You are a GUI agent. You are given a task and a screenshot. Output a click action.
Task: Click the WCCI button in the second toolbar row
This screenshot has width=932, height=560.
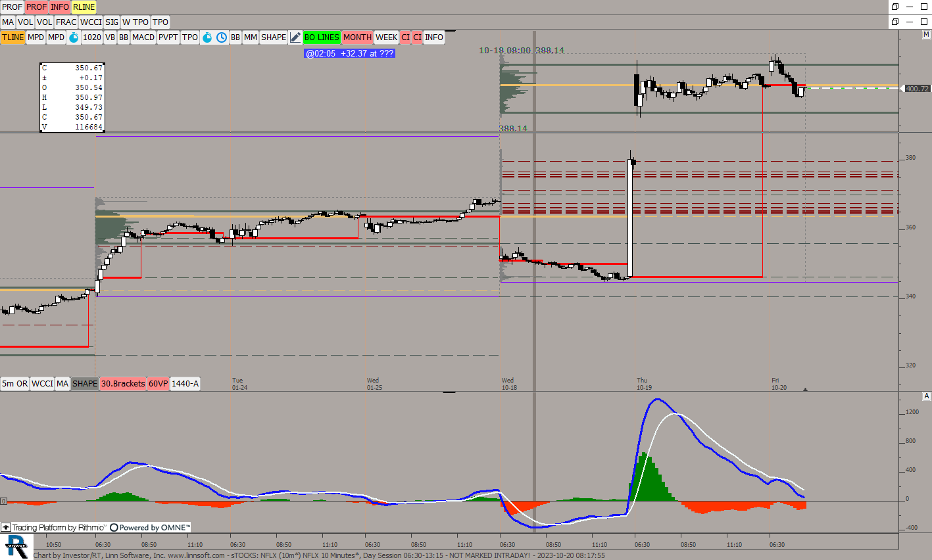(91, 22)
